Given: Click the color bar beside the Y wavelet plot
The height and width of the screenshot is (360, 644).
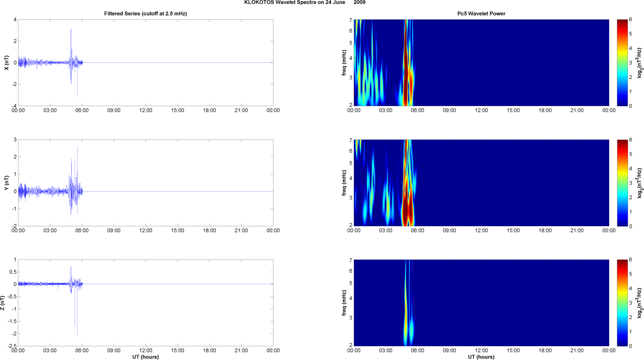Looking at the screenshot, I should [622, 183].
